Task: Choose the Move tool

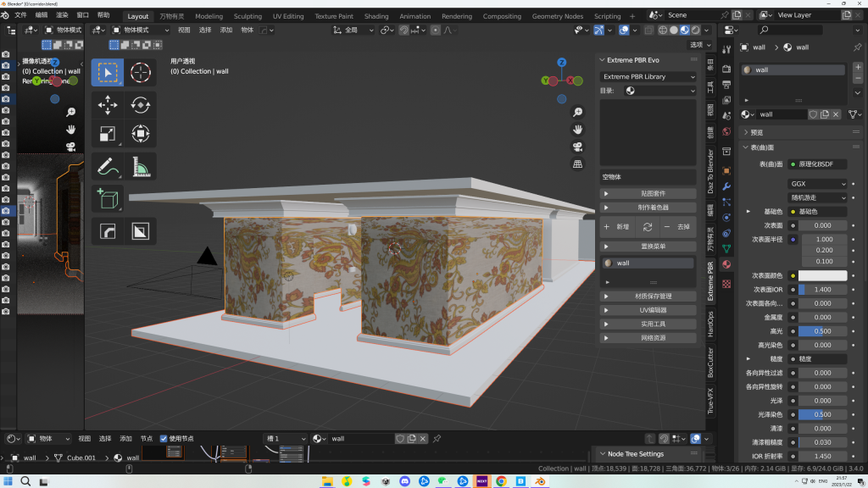Action: [x=108, y=104]
